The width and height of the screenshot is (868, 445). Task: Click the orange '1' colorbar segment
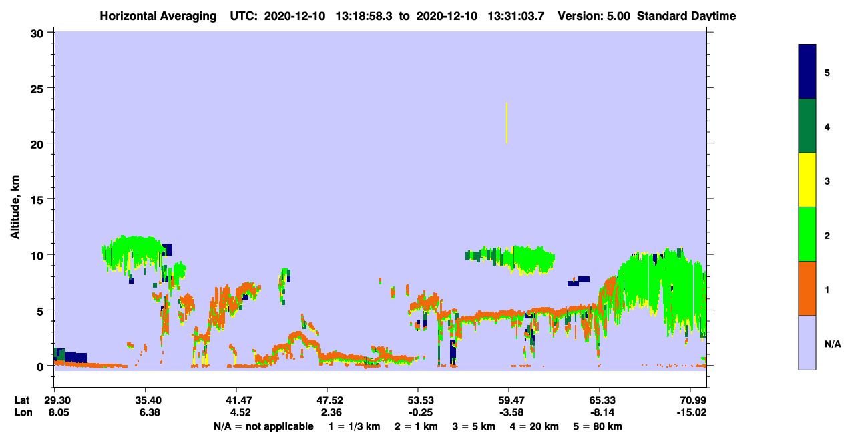click(807, 288)
